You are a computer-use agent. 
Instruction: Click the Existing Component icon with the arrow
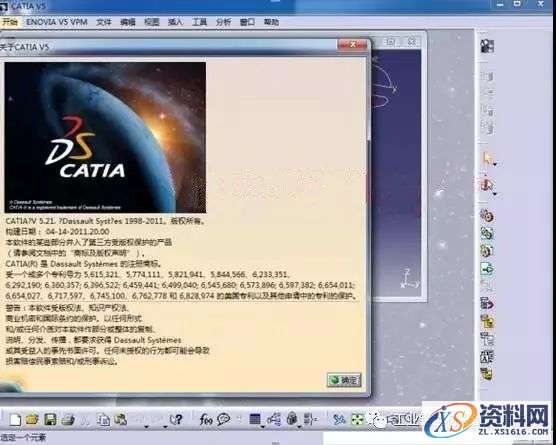488,269
